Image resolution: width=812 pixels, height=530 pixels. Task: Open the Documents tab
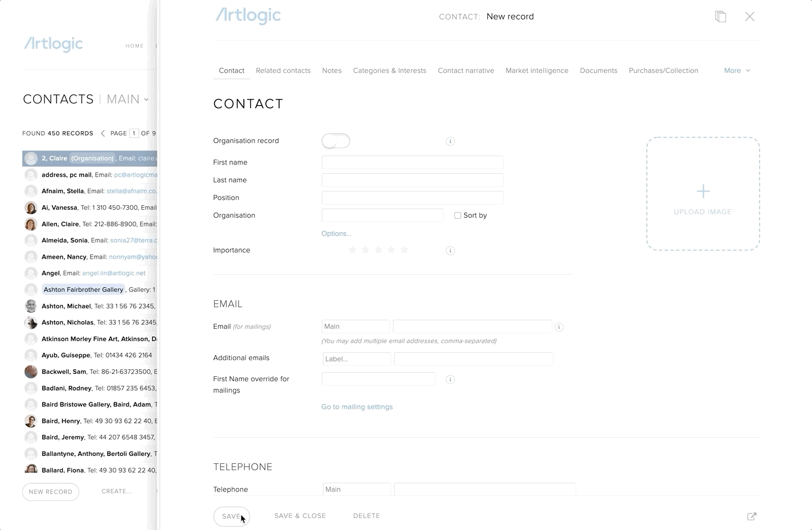[598, 71]
